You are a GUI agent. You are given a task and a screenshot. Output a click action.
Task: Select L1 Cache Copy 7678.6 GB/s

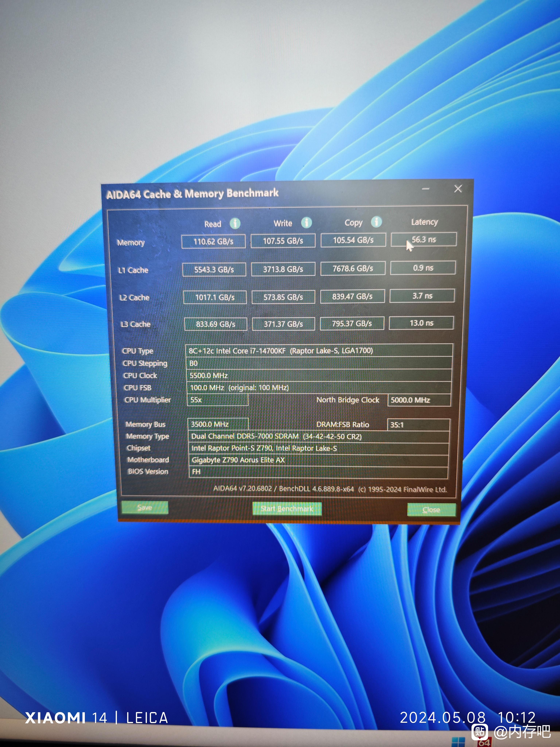coord(353,268)
